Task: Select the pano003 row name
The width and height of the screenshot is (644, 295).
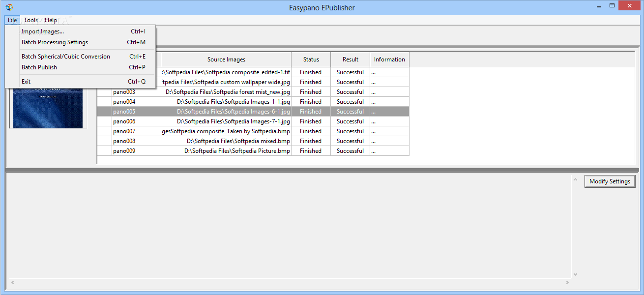Action: click(124, 92)
